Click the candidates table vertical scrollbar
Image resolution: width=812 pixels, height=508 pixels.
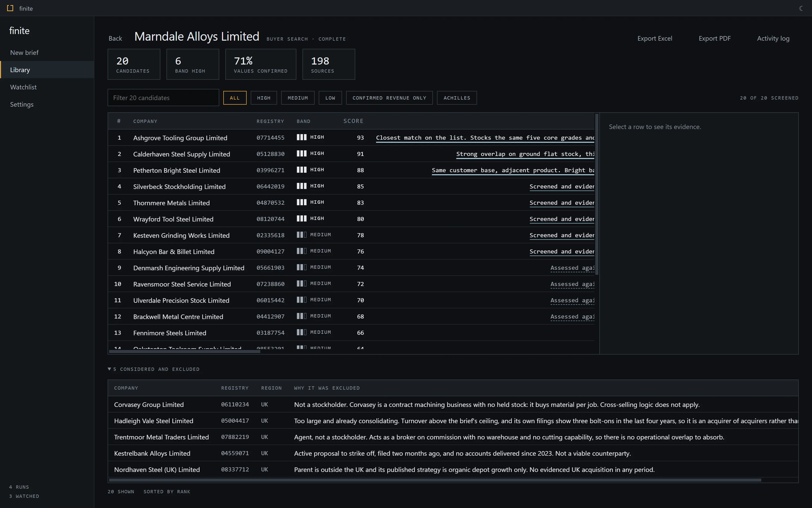coord(597,194)
